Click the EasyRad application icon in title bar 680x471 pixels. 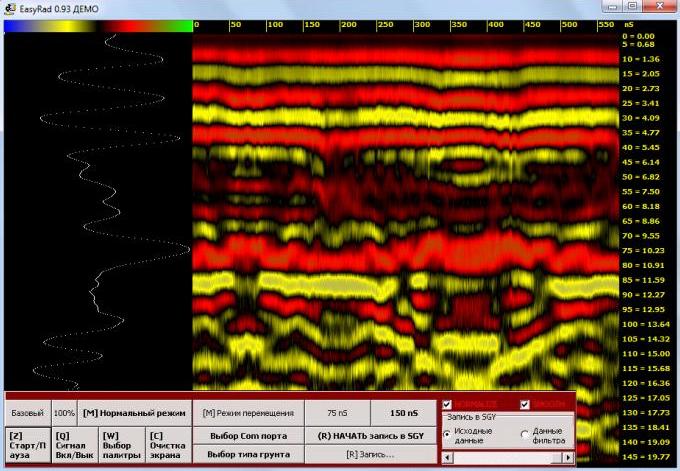click(x=10, y=9)
